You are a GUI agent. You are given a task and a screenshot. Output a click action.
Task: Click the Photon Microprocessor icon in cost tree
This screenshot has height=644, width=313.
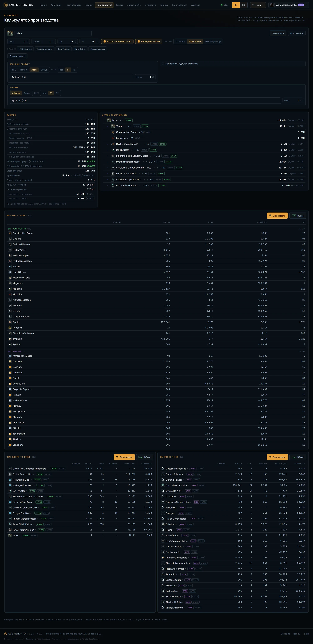coord(113,162)
